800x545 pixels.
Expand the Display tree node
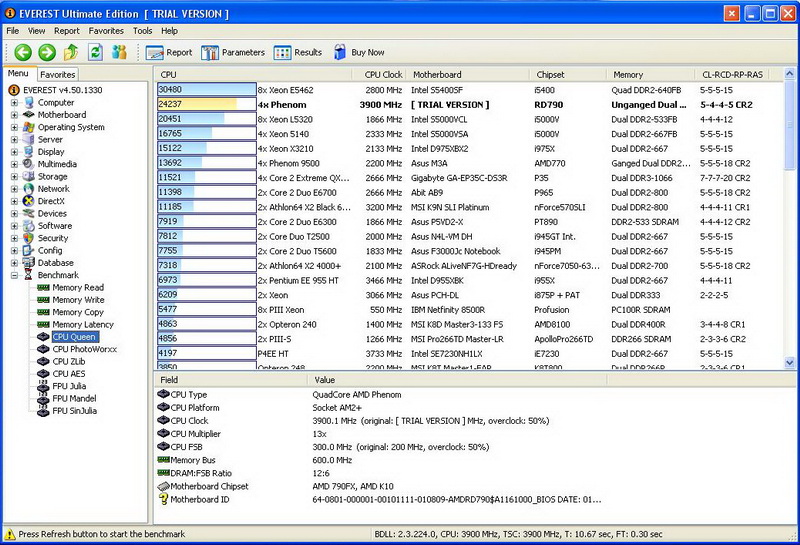[x=14, y=152]
